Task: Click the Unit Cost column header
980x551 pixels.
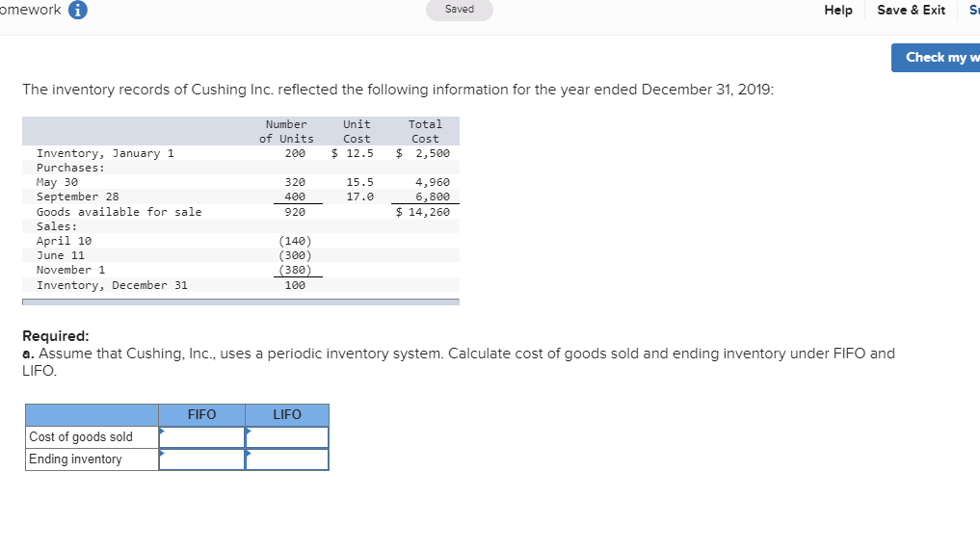Action: pyautogui.click(x=357, y=132)
